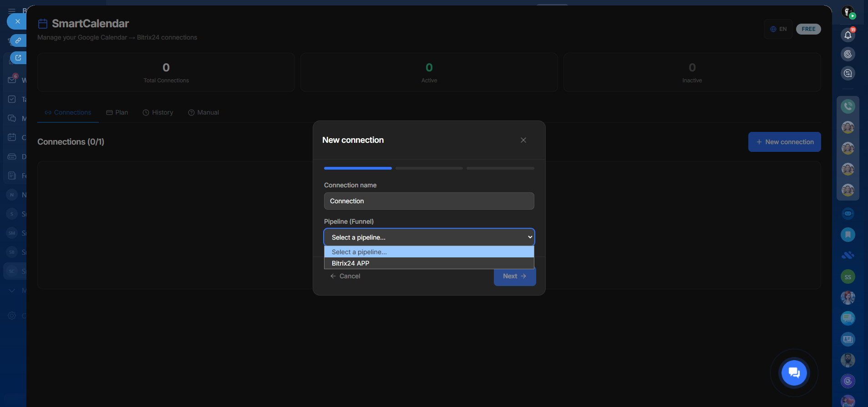Image resolution: width=868 pixels, height=407 pixels.
Task: Open the floating chat support bubble
Action: coord(794,373)
